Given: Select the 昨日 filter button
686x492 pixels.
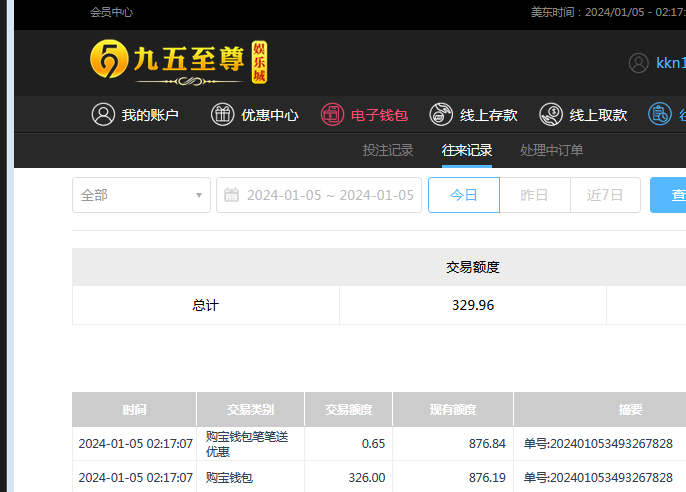Looking at the screenshot, I should click(x=535, y=195).
